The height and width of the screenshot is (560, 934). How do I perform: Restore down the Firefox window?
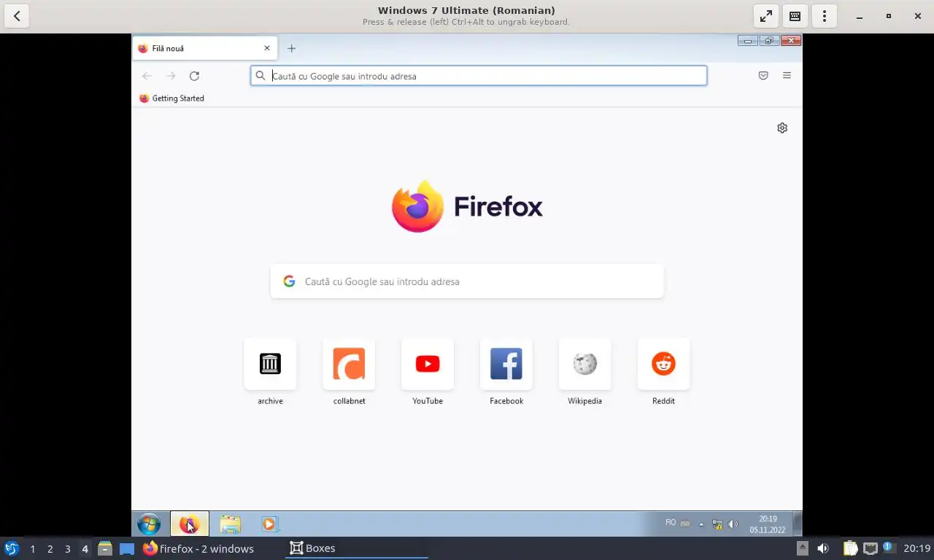tap(769, 41)
